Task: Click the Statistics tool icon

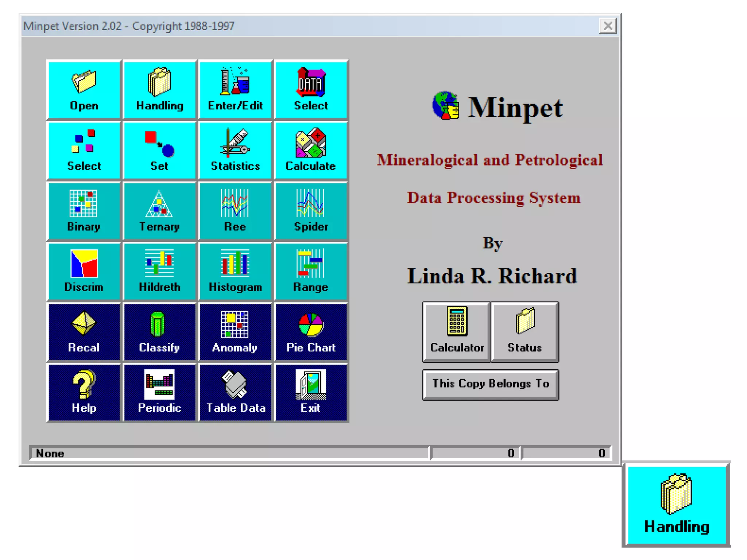Action: 235,151
